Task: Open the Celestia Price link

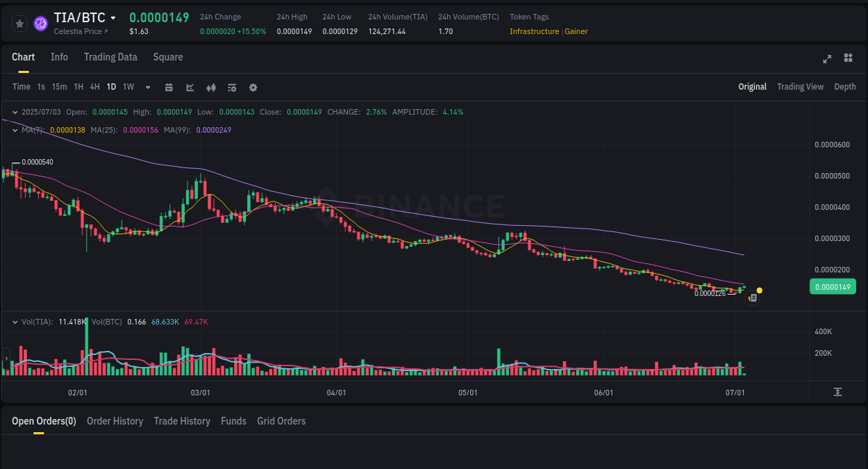Action: [81, 31]
